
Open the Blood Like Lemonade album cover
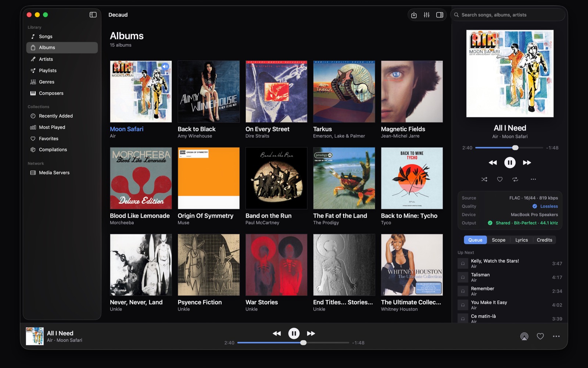[141, 178]
